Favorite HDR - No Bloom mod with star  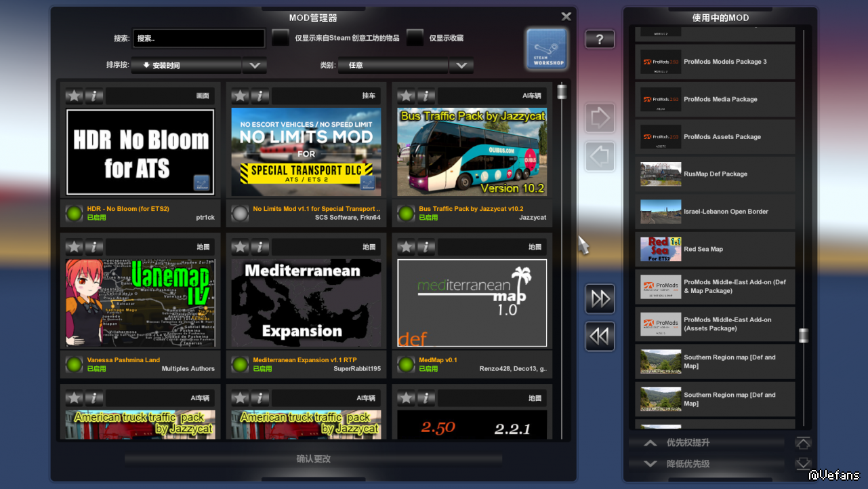[x=75, y=96]
